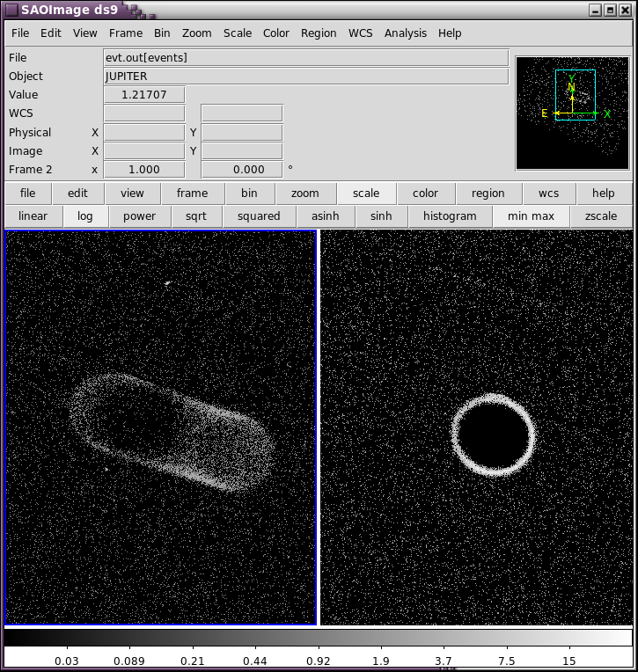
Task: Open the WCS menu in menu bar
Action: click(360, 33)
